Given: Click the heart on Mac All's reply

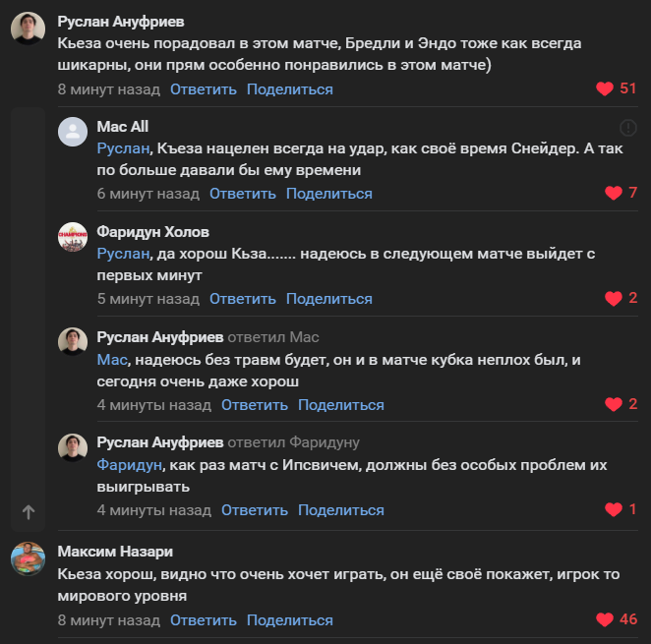Looking at the screenshot, I should [614, 194].
